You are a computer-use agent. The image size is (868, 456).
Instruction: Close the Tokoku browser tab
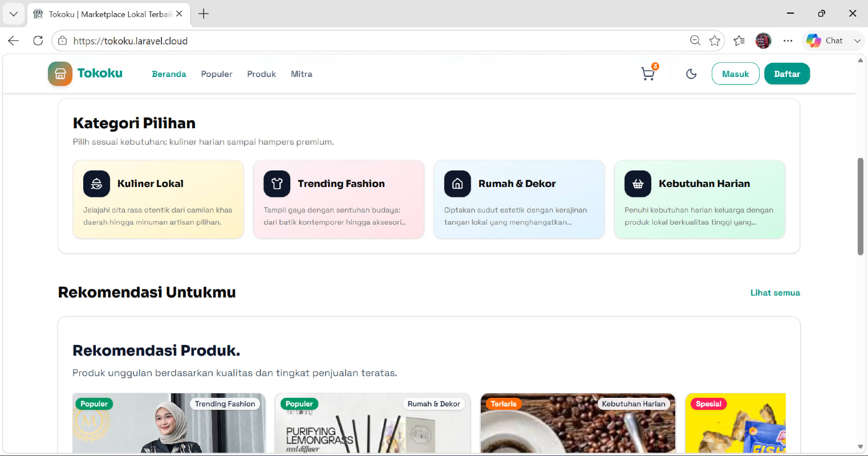click(x=179, y=14)
